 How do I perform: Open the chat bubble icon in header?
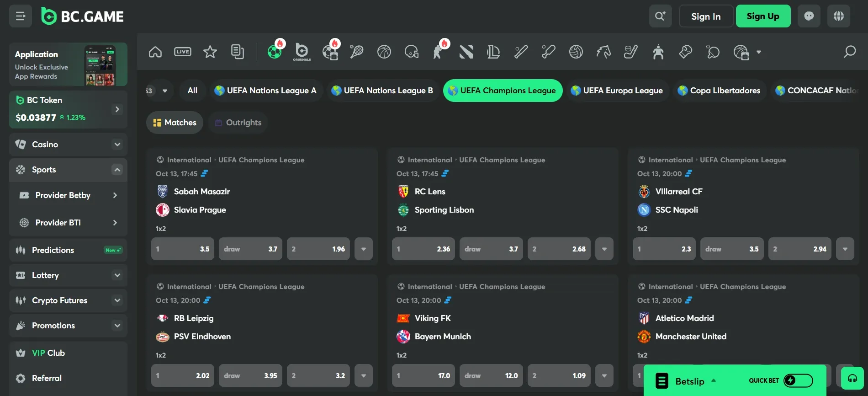click(809, 16)
